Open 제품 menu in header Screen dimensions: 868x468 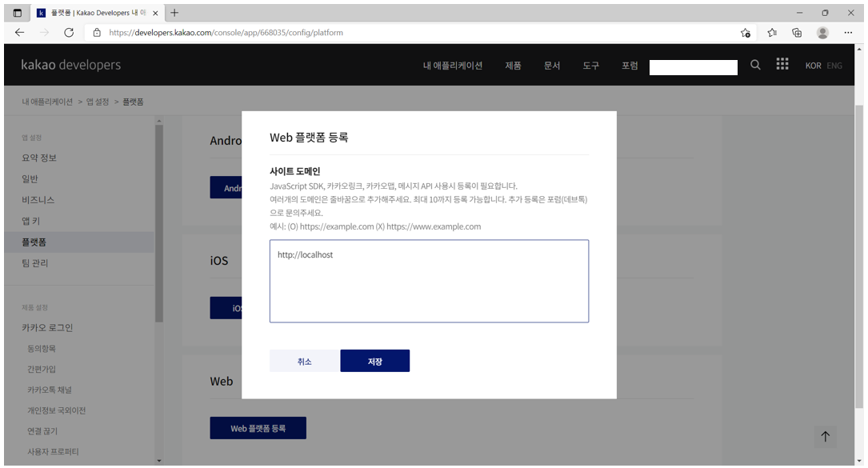tap(513, 66)
